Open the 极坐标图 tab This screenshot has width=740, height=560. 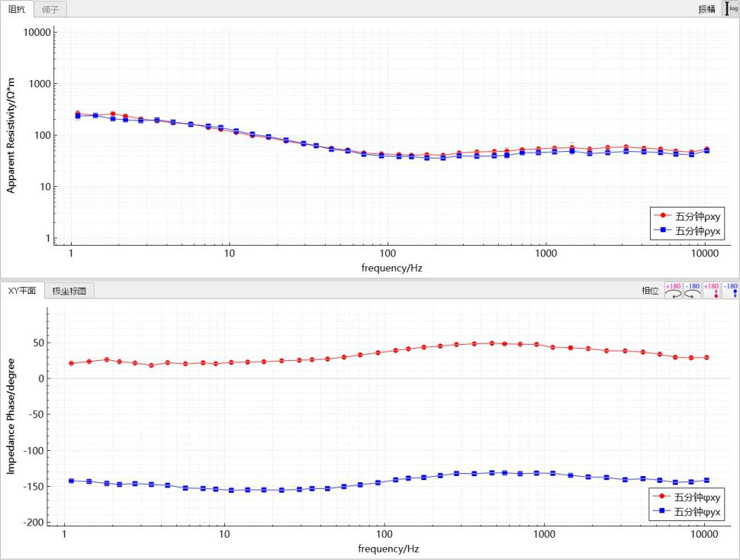click(x=69, y=291)
